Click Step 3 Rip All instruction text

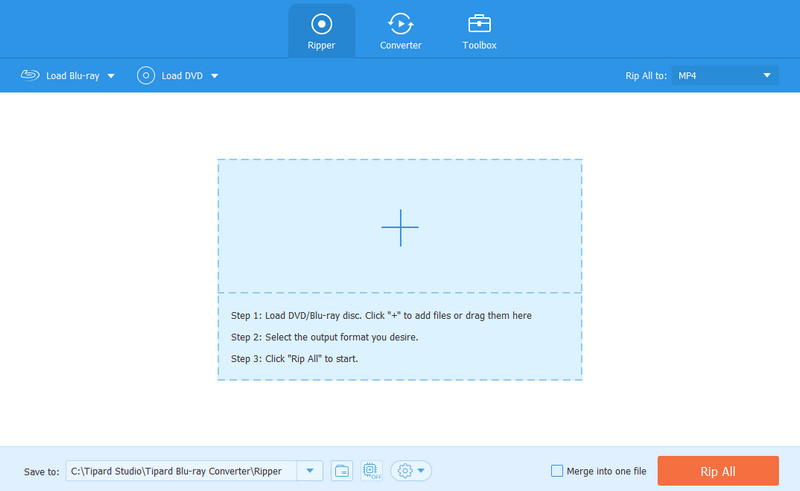(294, 358)
